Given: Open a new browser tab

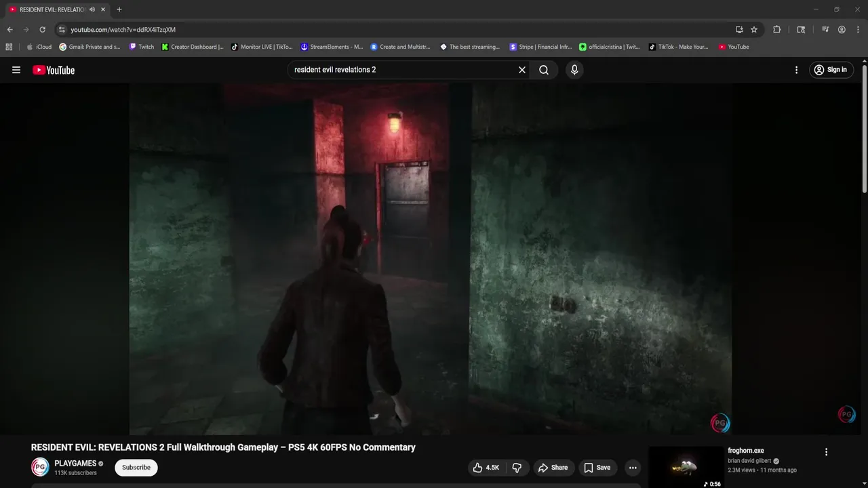Looking at the screenshot, I should (x=119, y=9).
